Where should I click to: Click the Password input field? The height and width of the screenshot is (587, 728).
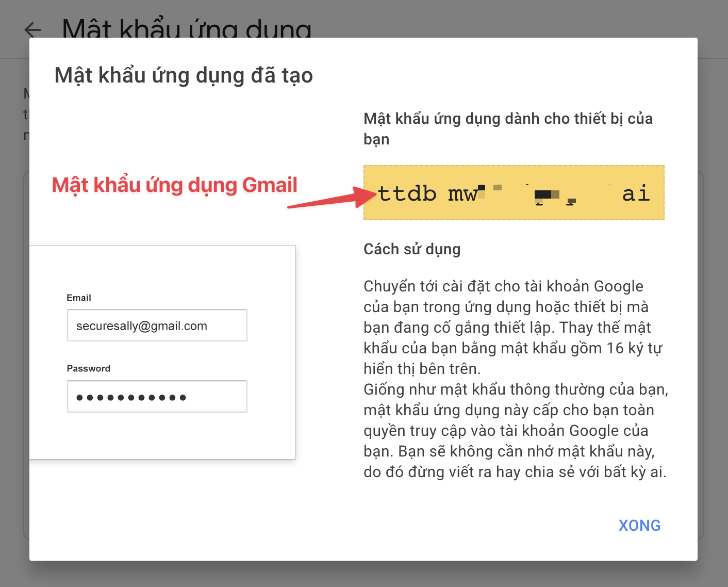click(x=157, y=397)
